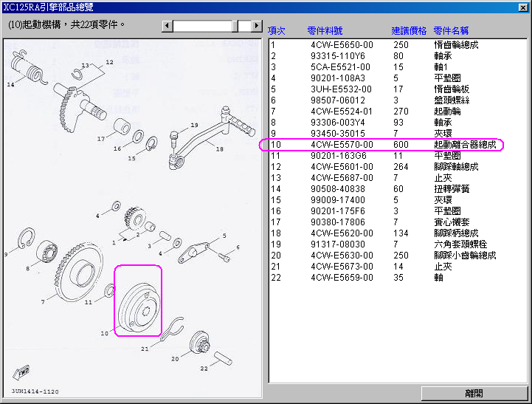
Task: Select row 1 part 4CW-E5650-00
Action: point(398,45)
